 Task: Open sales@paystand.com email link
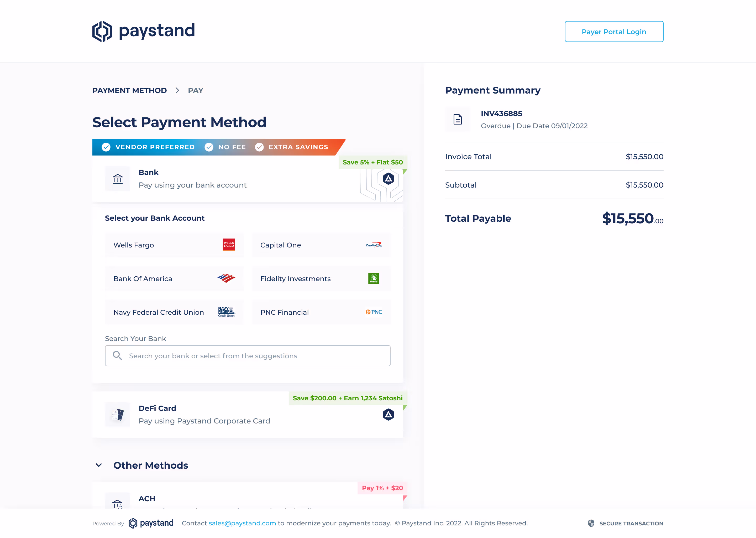(242, 523)
